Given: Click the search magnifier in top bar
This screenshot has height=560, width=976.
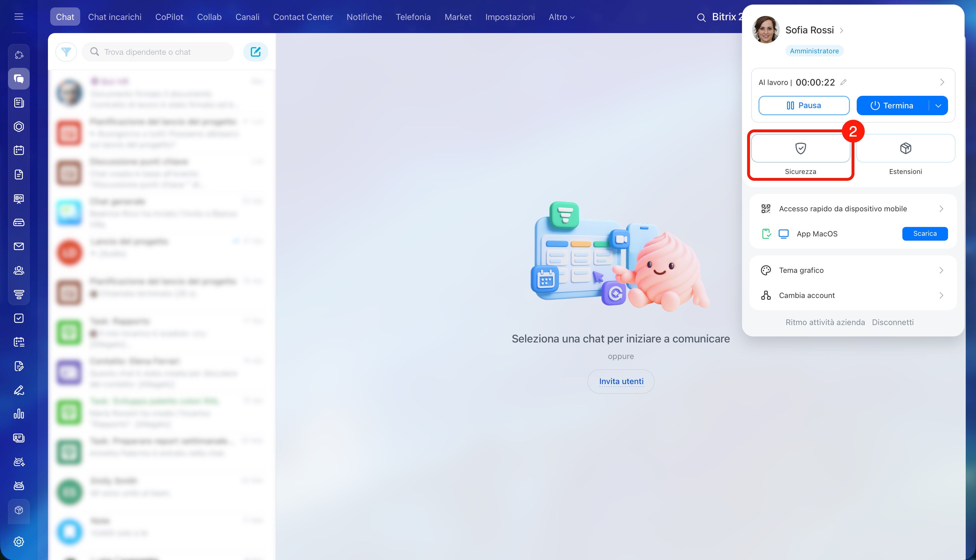Looking at the screenshot, I should [701, 17].
